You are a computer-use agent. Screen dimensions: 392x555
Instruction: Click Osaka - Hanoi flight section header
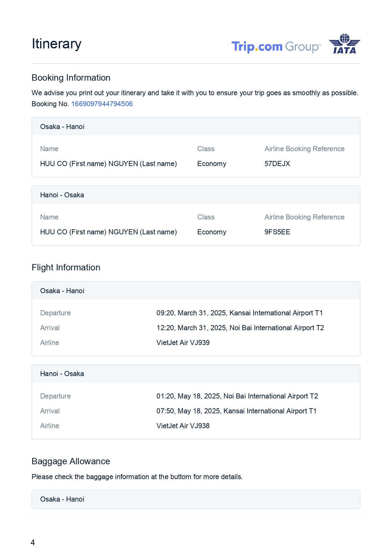(x=62, y=291)
